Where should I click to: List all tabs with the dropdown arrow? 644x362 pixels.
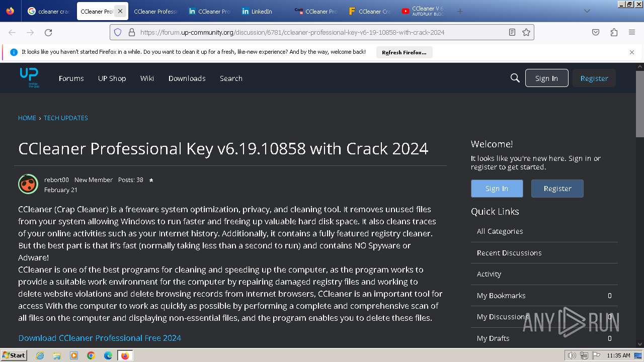point(587,11)
